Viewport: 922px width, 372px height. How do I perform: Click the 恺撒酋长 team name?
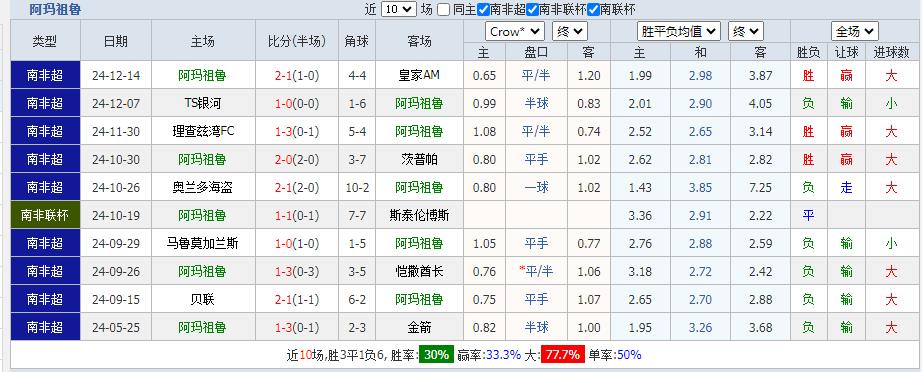(419, 272)
